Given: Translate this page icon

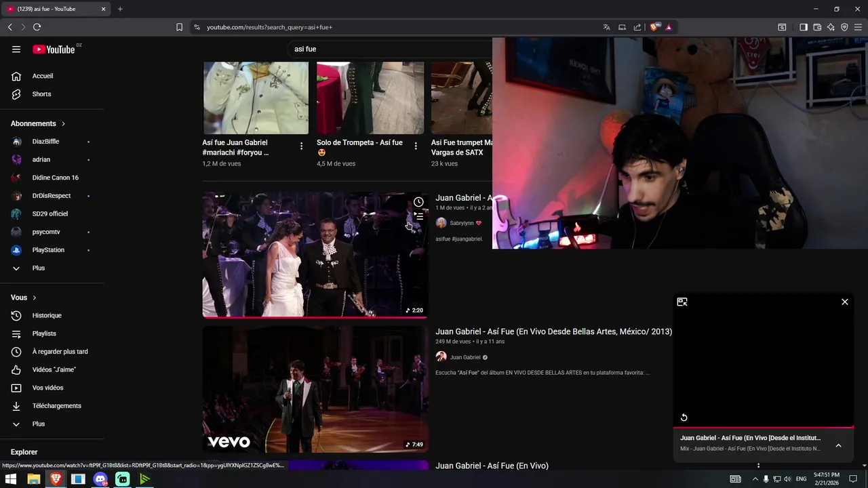Looking at the screenshot, I should (606, 27).
